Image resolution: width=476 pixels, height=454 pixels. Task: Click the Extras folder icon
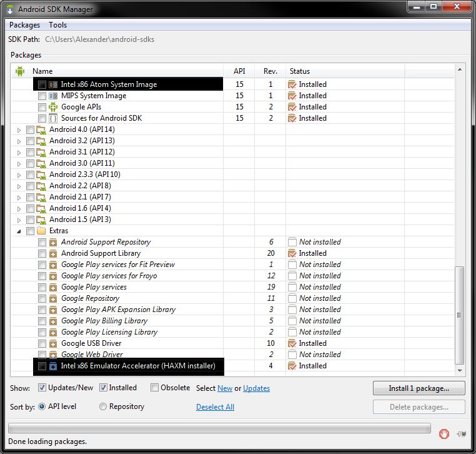(x=41, y=231)
